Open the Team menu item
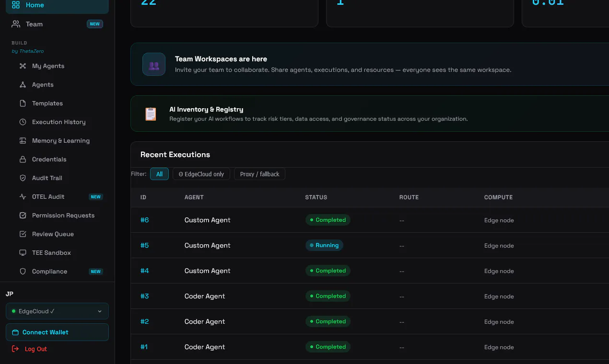Viewport: 609px width, 364px height. pos(57,24)
